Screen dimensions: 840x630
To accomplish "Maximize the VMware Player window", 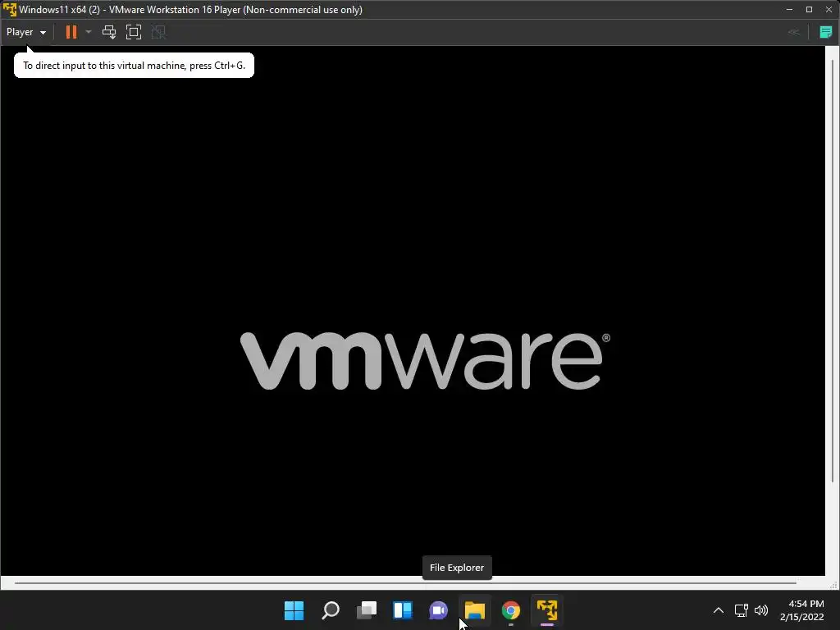I will (809, 10).
